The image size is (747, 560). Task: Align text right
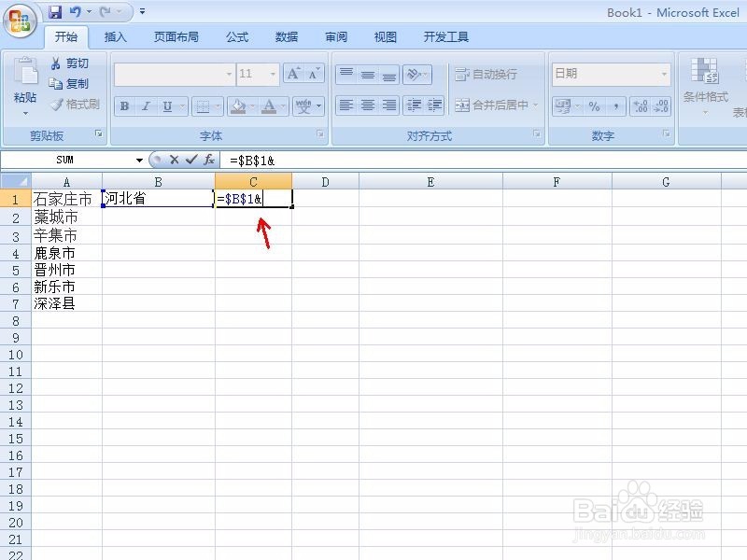(x=388, y=105)
